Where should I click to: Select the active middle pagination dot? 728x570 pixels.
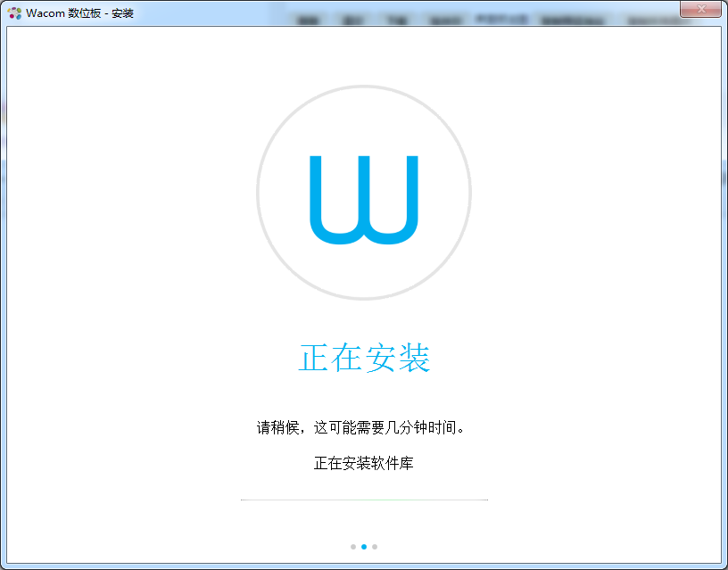pyautogui.click(x=362, y=547)
